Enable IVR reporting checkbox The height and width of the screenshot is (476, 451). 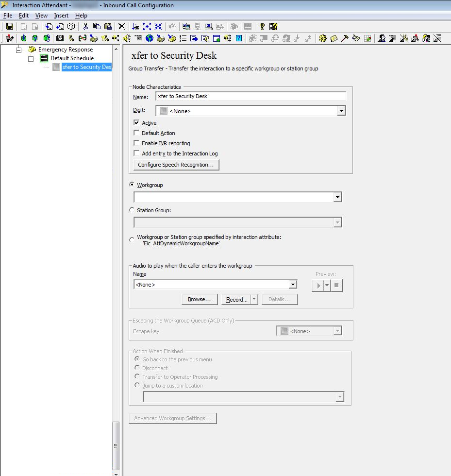click(x=136, y=143)
